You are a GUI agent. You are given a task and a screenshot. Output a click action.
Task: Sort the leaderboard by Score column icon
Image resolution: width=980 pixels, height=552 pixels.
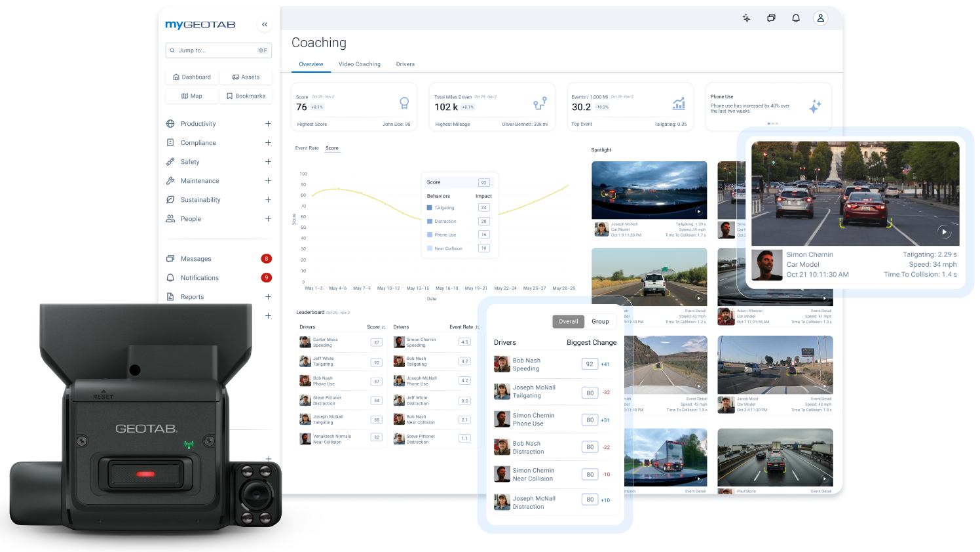(x=384, y=327)
